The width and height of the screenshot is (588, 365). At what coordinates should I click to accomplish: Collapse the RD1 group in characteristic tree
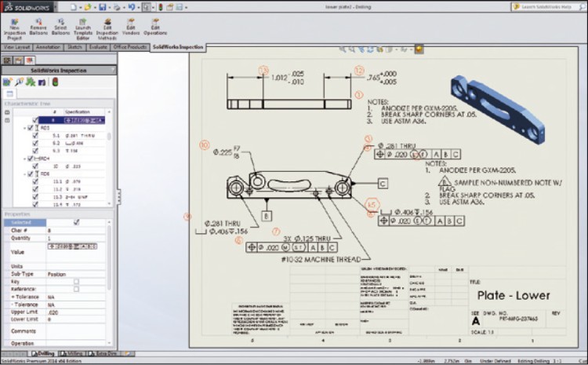click(24, 128)
